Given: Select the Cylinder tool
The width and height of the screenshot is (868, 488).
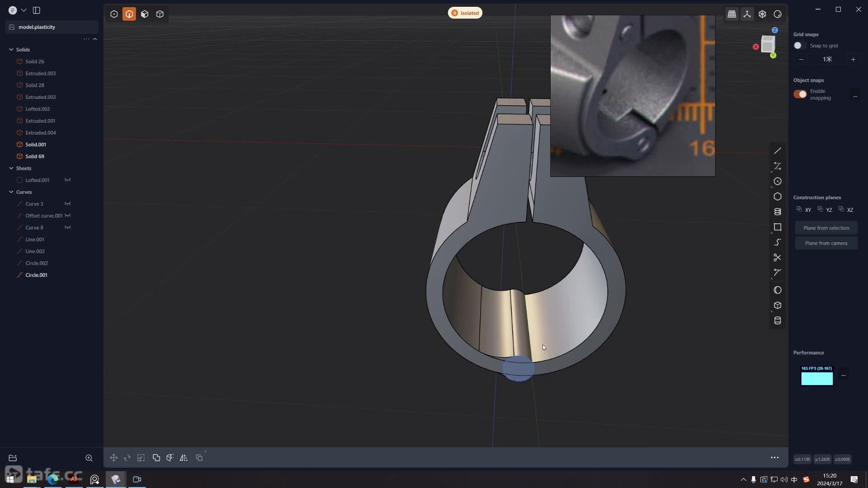Looking at the screenshot, I should click(778, 321).
